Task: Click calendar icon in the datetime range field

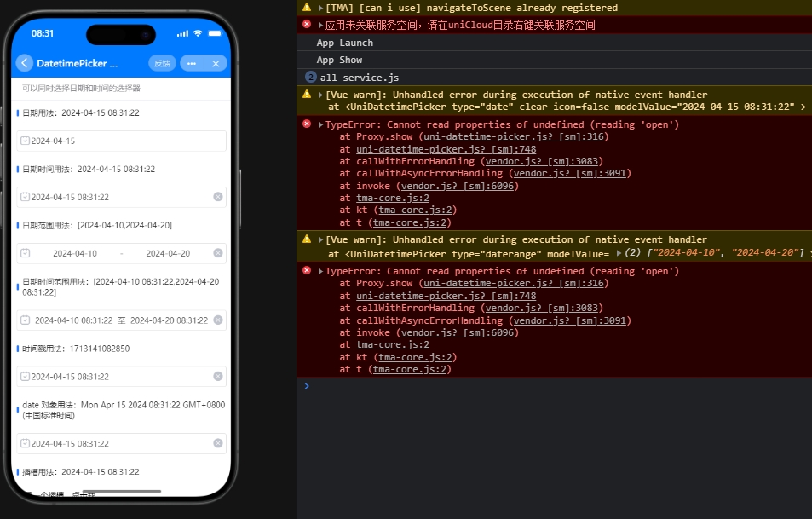Action: 25,320
